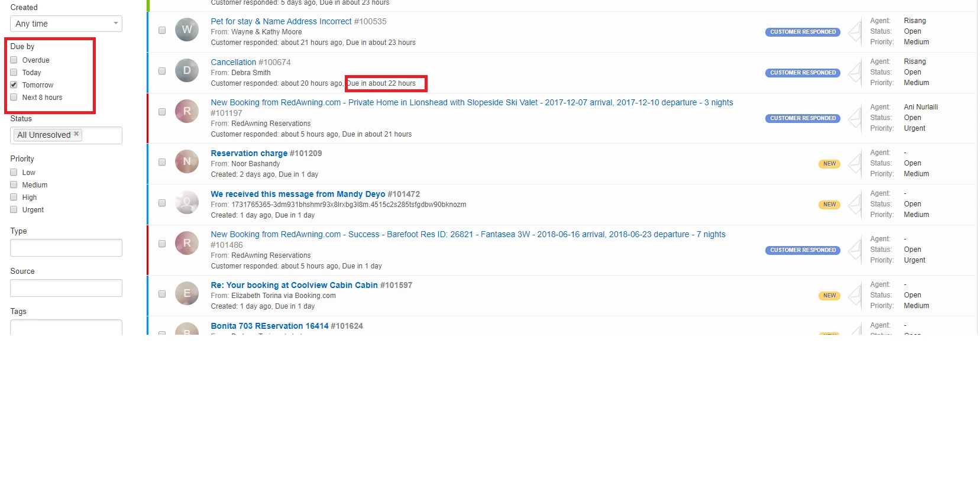Viewport: 980px width, 479px height.
Task: Check the Today due filter
Action: coord(14,72)
